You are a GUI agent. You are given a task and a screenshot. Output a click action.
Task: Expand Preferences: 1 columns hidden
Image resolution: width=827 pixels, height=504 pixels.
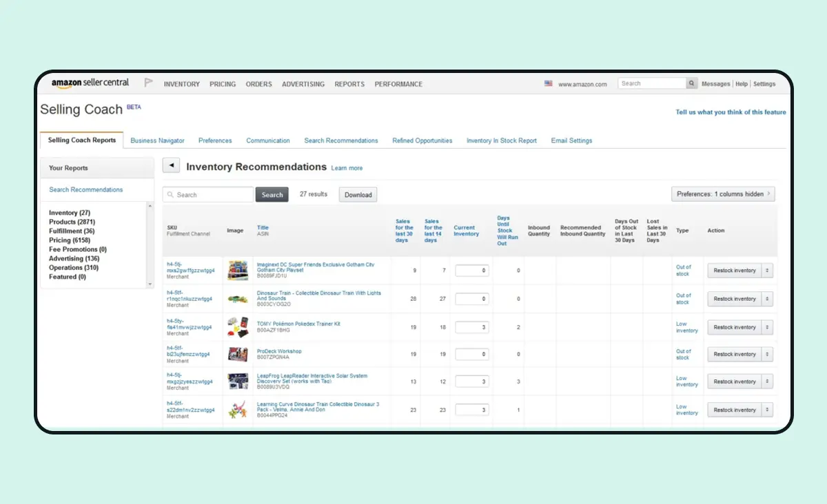[x=723, y=194]
